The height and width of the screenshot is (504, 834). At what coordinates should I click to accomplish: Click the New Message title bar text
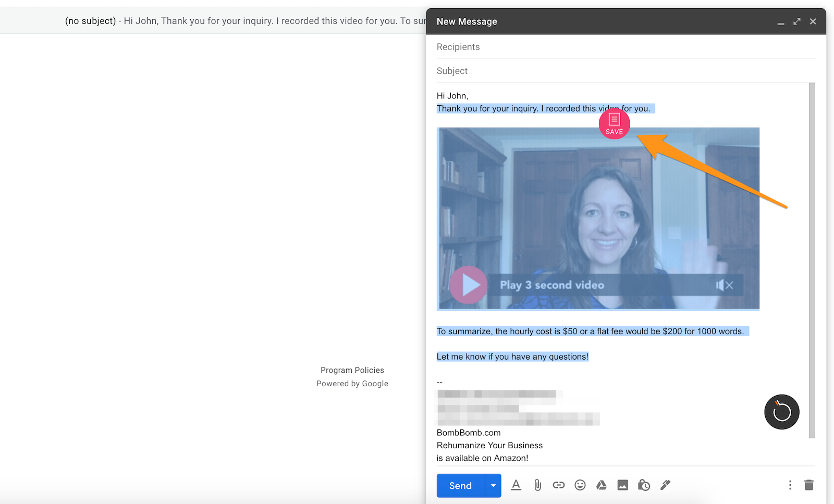click(467, 21)
